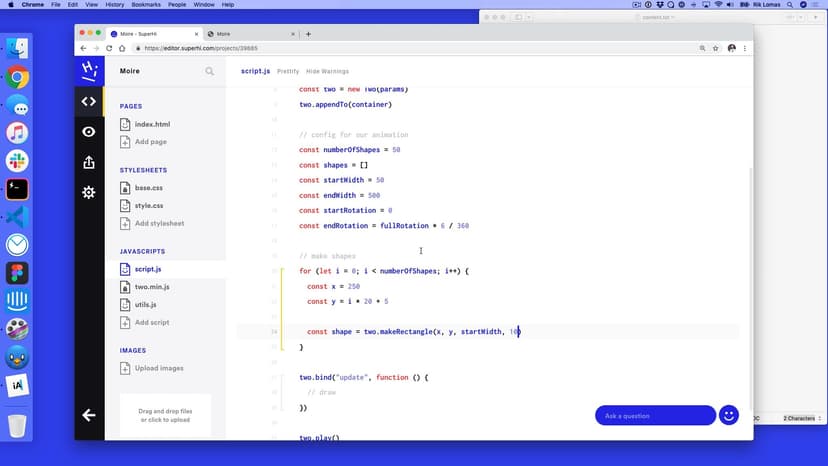Click Add script link

point(152,323)
